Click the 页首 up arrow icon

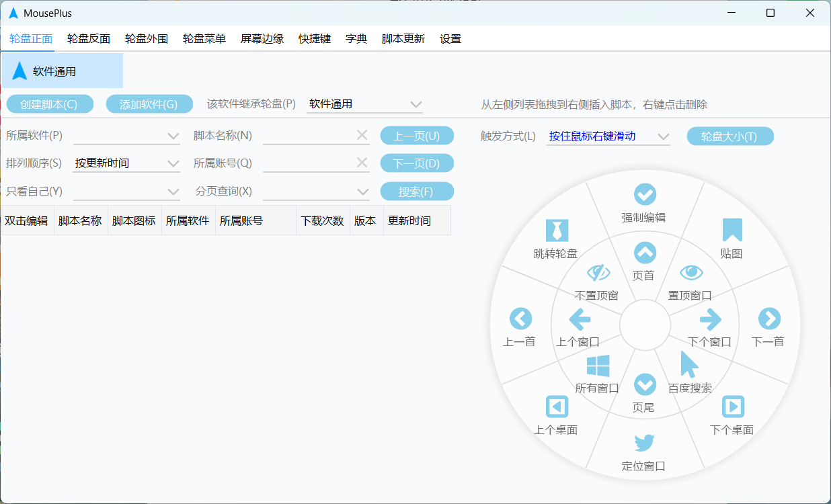(645, 253)
